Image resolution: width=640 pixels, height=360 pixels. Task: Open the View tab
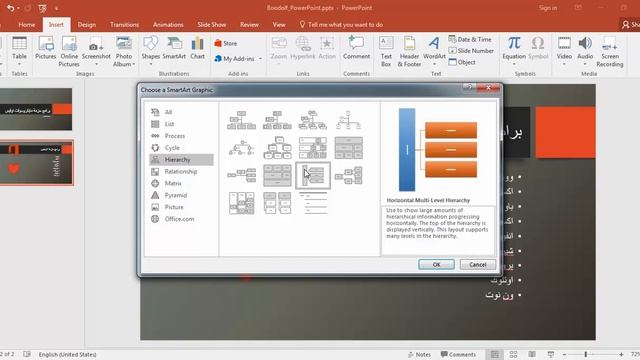279,24
